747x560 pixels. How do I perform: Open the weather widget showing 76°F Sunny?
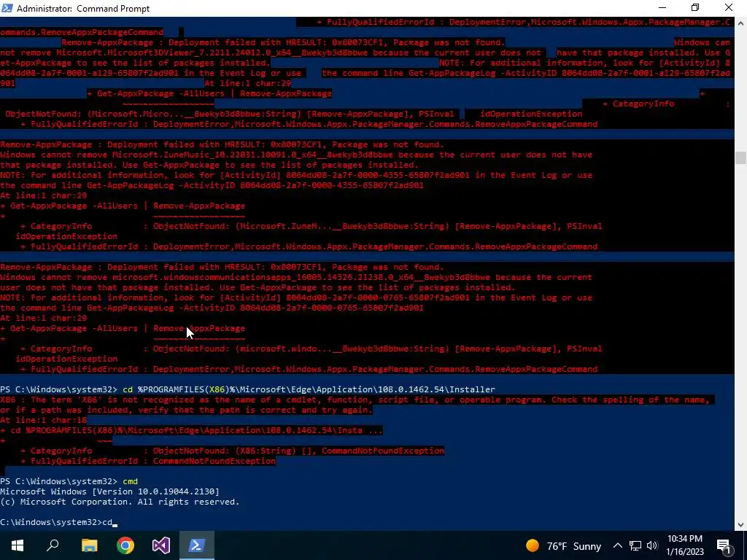(x=564, y=545)
